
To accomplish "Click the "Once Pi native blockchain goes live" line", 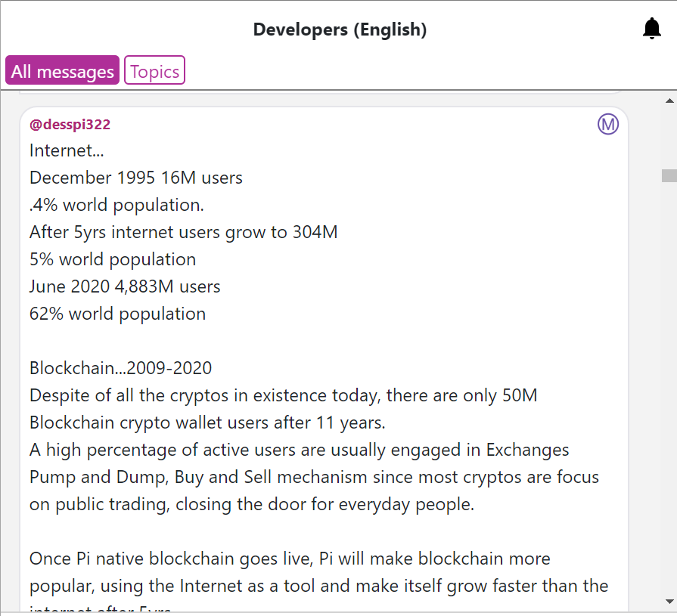I will point(290,559).
